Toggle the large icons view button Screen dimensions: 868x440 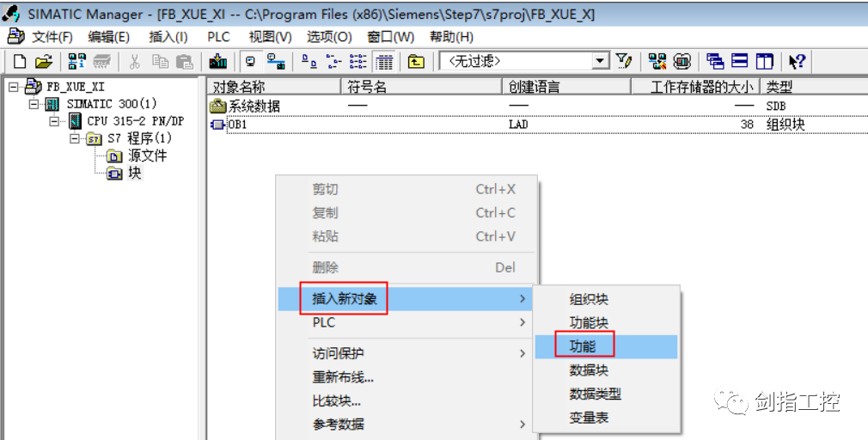pyautogui.click(x=309, y=61)
